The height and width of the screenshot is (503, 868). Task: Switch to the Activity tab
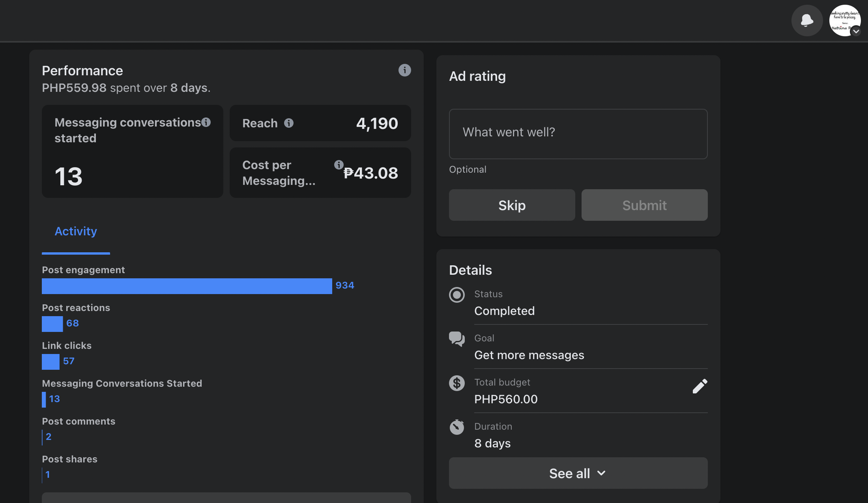pos(76,231)
